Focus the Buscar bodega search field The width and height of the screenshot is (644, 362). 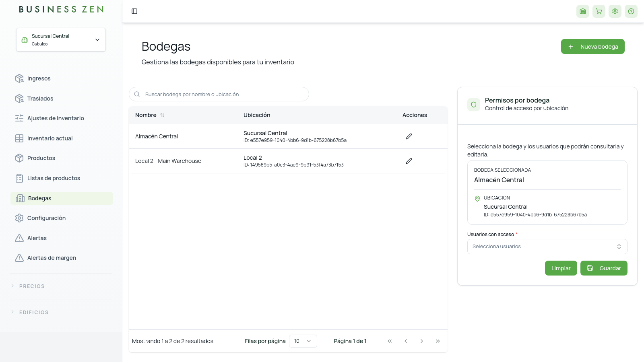(219, 94)
